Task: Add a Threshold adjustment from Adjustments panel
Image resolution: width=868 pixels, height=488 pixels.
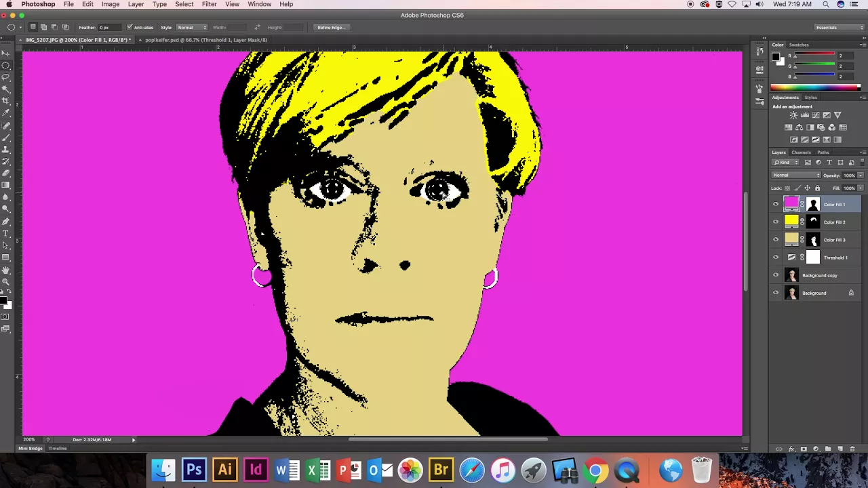Action: click(816, 140)
